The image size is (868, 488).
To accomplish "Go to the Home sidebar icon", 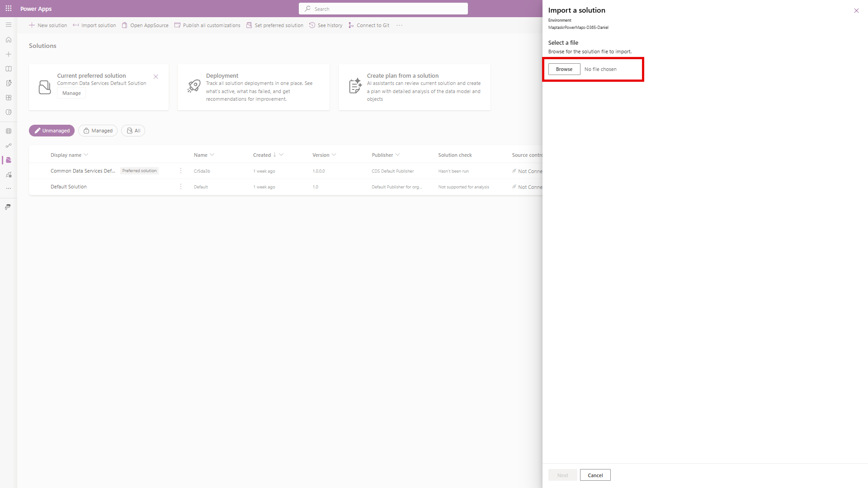I will (9, 40).
